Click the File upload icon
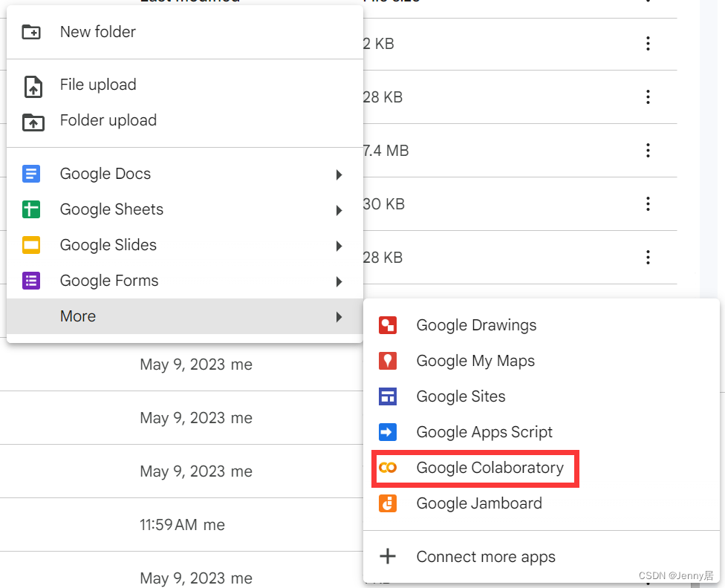 coord(33,86)
